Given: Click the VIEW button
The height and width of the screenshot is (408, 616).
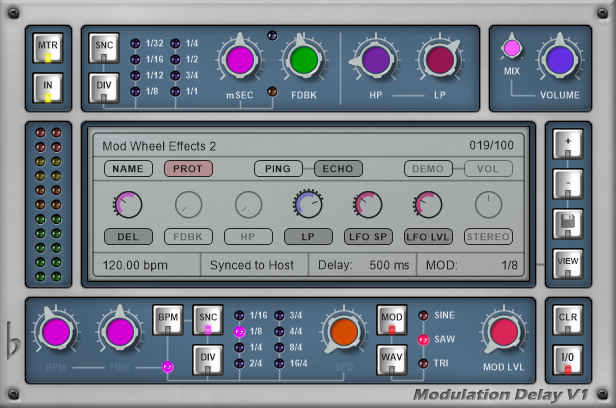Looking at the screenshot, I should 566,262.
